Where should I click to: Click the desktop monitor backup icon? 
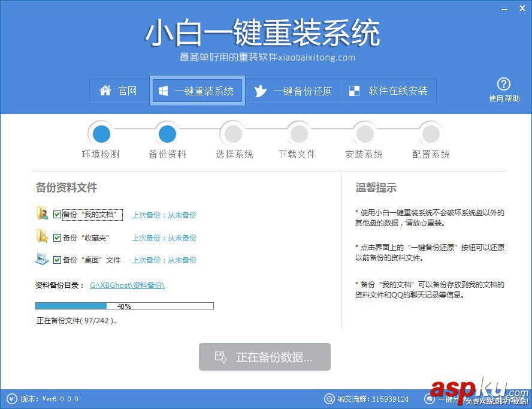coord(43,259)
